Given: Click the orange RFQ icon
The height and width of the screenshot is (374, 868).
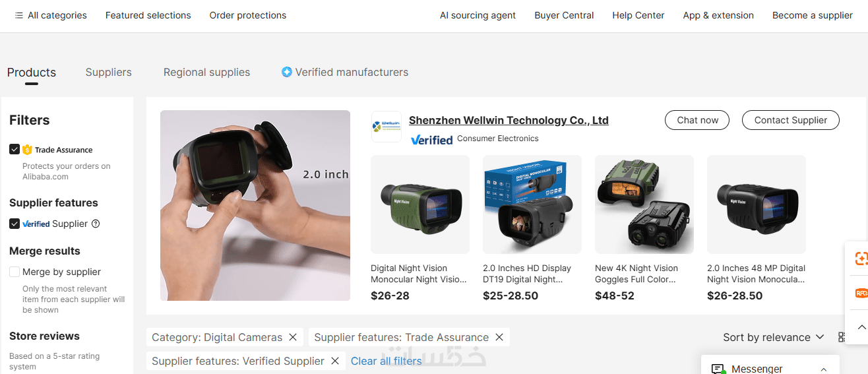Looking at the screenshot, I should point(861,293).
